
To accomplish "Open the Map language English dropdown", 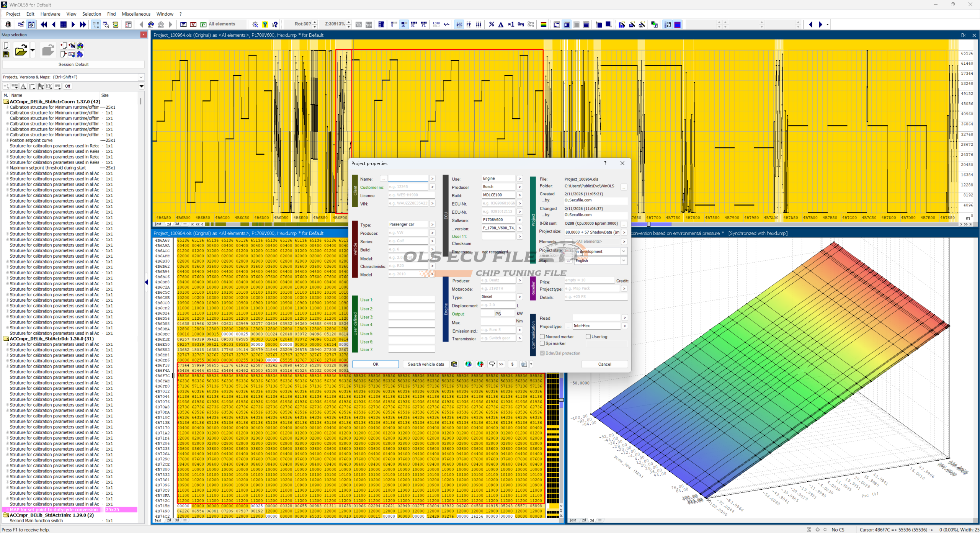I will 624,260.
